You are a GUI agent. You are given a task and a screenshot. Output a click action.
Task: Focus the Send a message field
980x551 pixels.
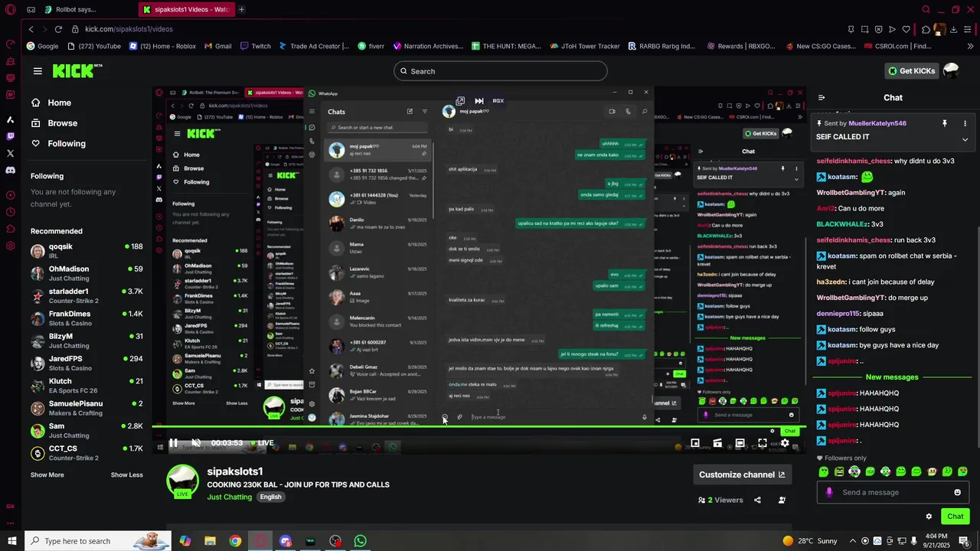point(892,492)
